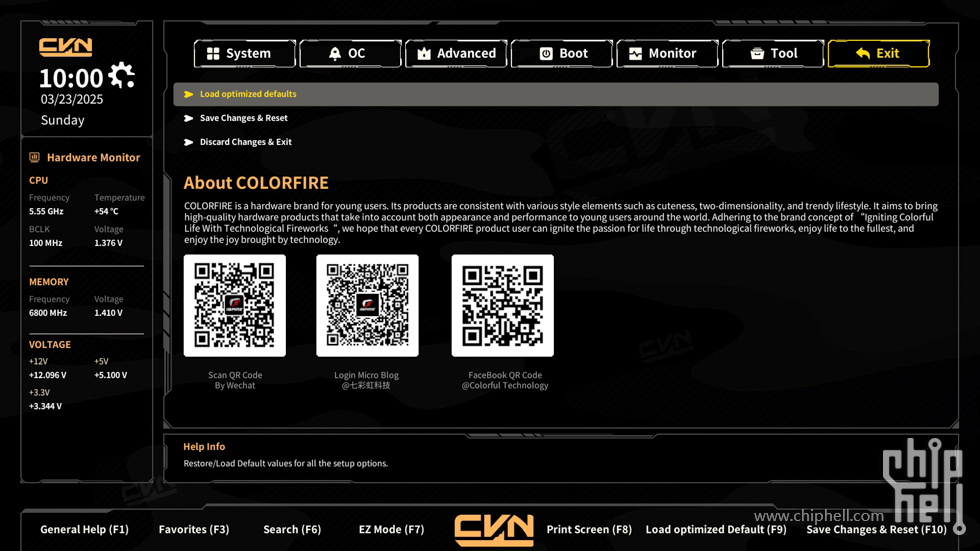The width and height of the screenshot is (980, 551).
Task: Click the weekday Sunday
Action: pos(62,120)
